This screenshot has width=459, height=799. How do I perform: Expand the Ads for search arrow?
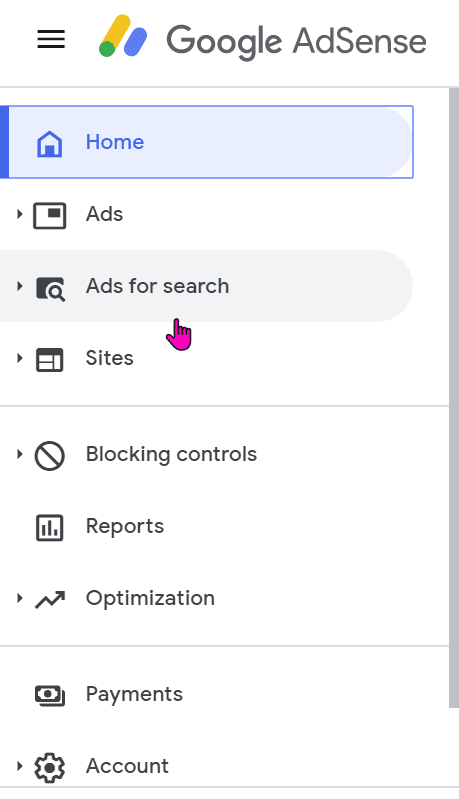[19, 286]
